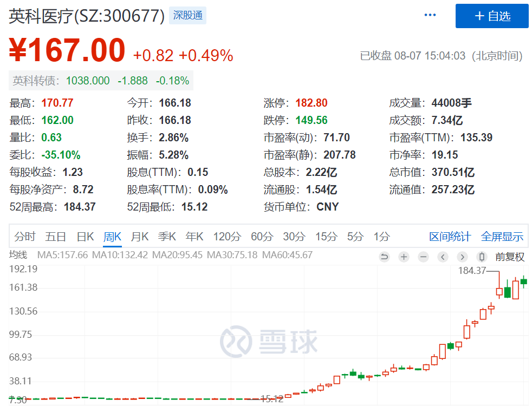Image resolution: width=532 pixels, height=406 pixels.
Task: Click the 昨收 value 166.18
Action: 175,120
